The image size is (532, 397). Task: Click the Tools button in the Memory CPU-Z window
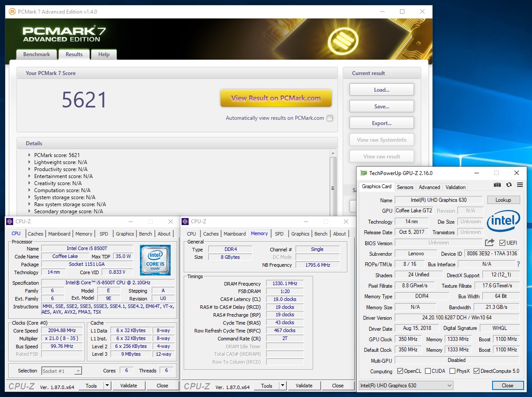[x=267, y=386]
